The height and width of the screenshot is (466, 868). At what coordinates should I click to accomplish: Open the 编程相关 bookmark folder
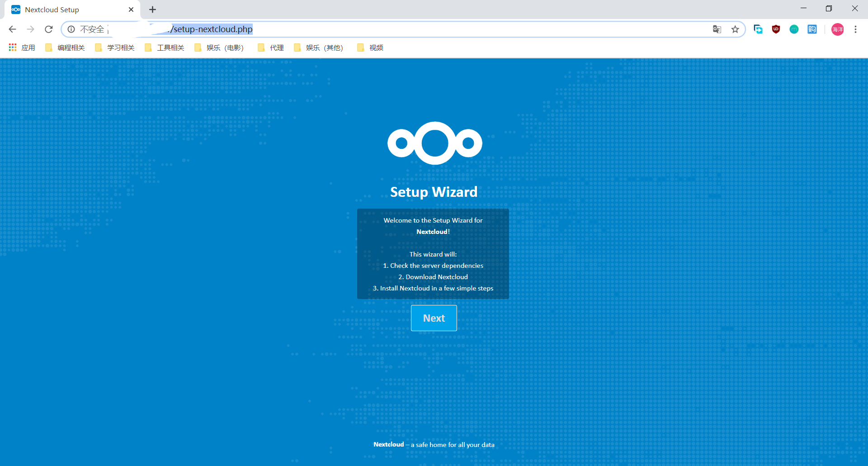pos(65,48)
